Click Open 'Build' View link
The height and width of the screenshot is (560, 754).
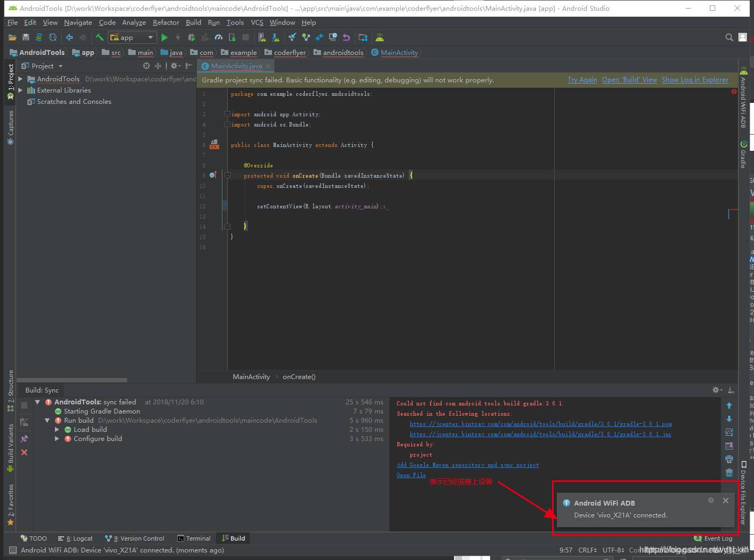(630, 80)
